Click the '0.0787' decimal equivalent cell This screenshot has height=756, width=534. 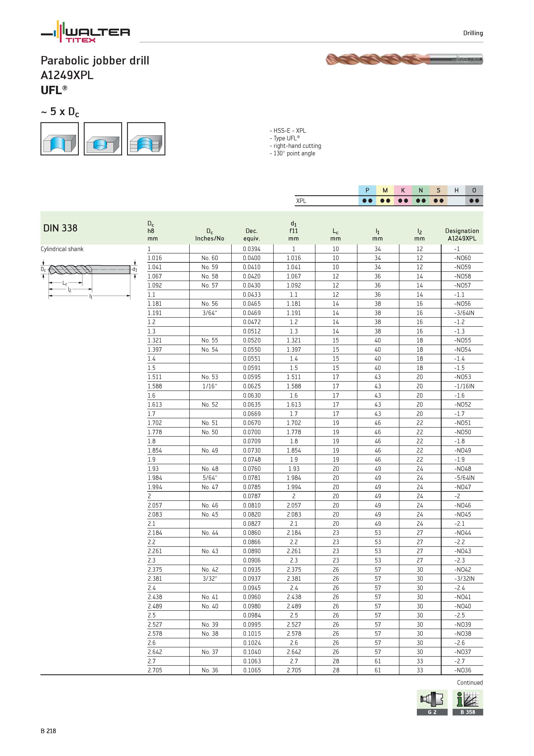coord(252,496)
